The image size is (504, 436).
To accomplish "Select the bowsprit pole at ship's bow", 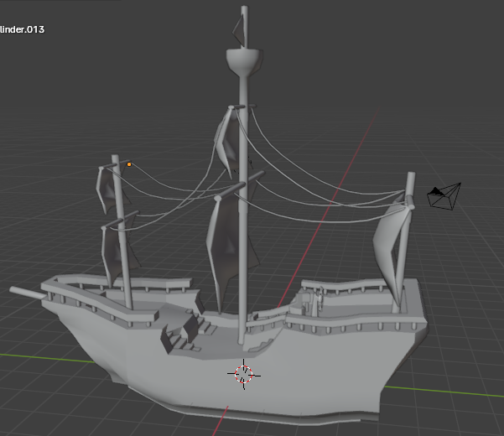I will coord(27,293).
